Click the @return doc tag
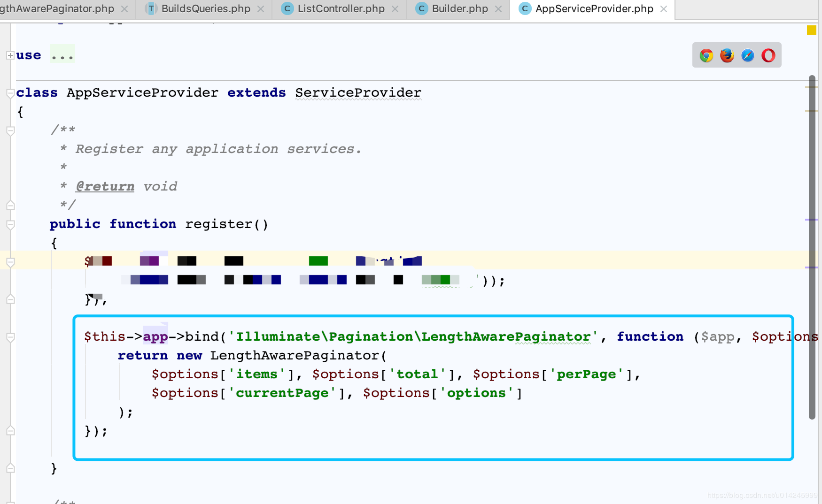 click(105, 187)
